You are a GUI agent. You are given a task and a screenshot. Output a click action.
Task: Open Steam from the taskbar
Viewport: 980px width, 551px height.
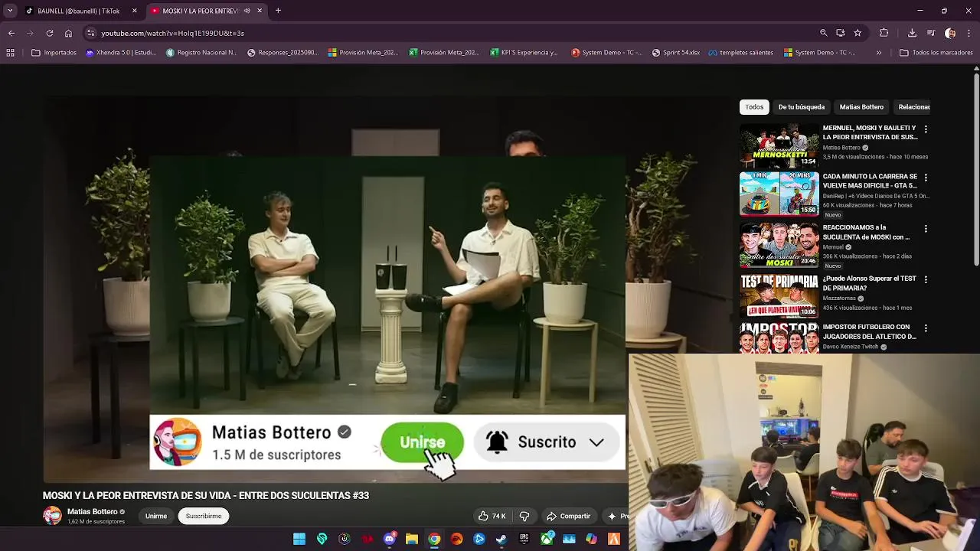tap(501, 539)
